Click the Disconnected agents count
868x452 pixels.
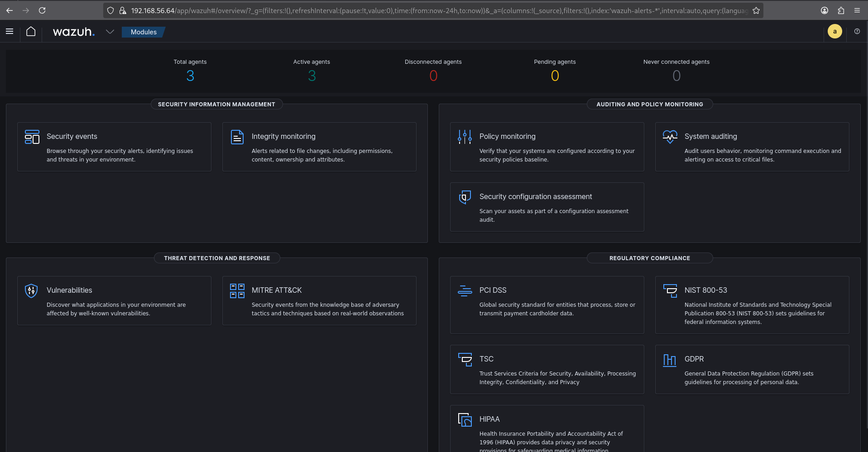coord(433,76)
